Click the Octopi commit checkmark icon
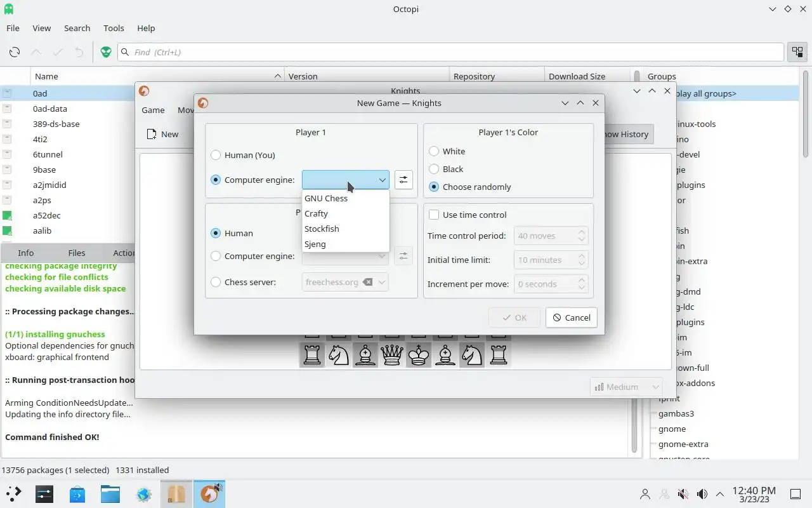This screenshot has width=812, height=508. click(x=58, y=52)
